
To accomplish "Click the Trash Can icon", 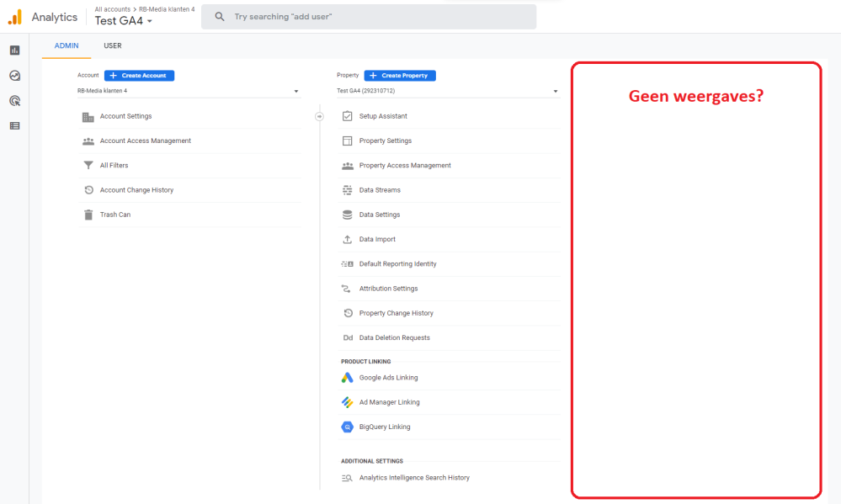I will 88,215.
